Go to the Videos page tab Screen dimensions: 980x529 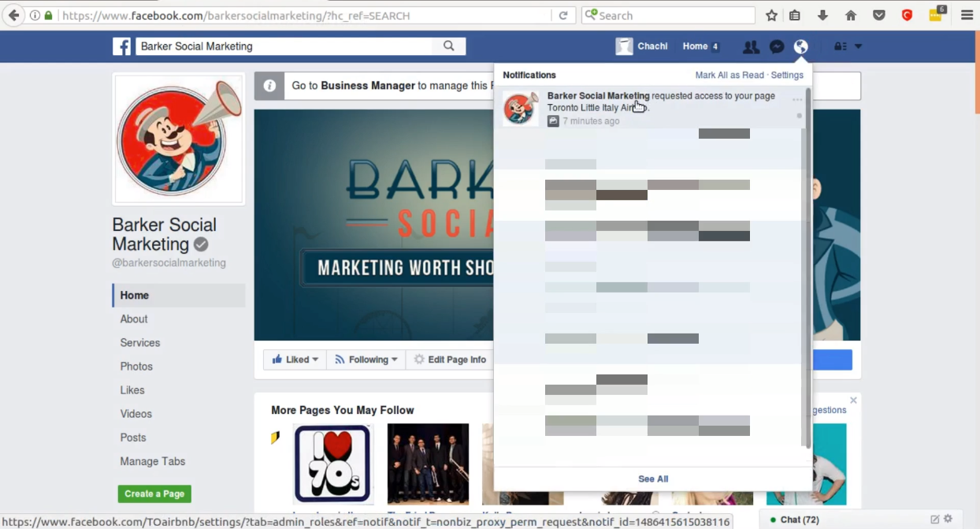[136, 414]
